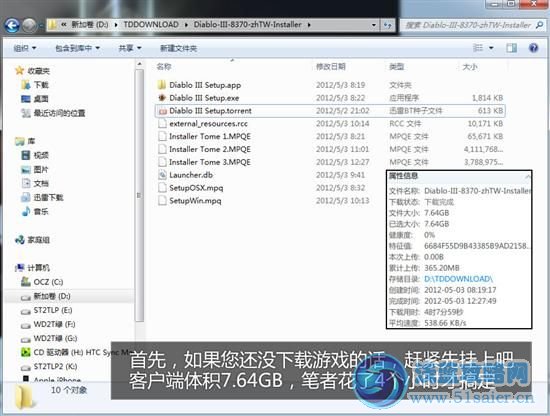This screenshot has width=550, height=416.
Task: Go back with the blue back arrow
Action: coord(12,25)
